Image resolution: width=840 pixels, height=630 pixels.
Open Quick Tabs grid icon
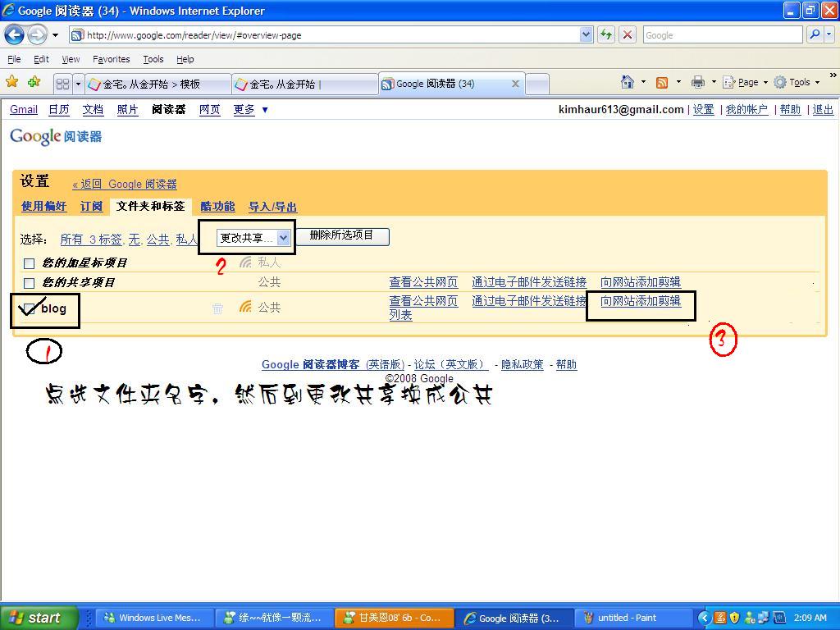click(63, 83)
